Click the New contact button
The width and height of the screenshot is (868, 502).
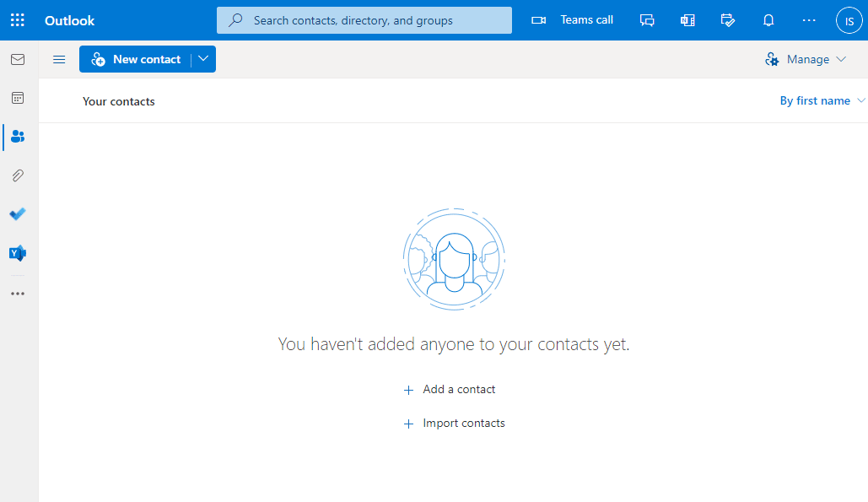click(x=136, y=59)
